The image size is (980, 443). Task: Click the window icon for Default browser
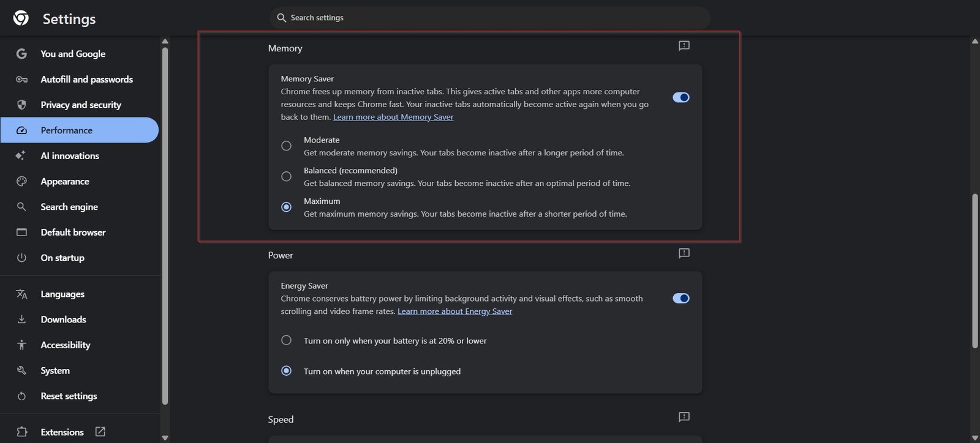click(21, 233)
